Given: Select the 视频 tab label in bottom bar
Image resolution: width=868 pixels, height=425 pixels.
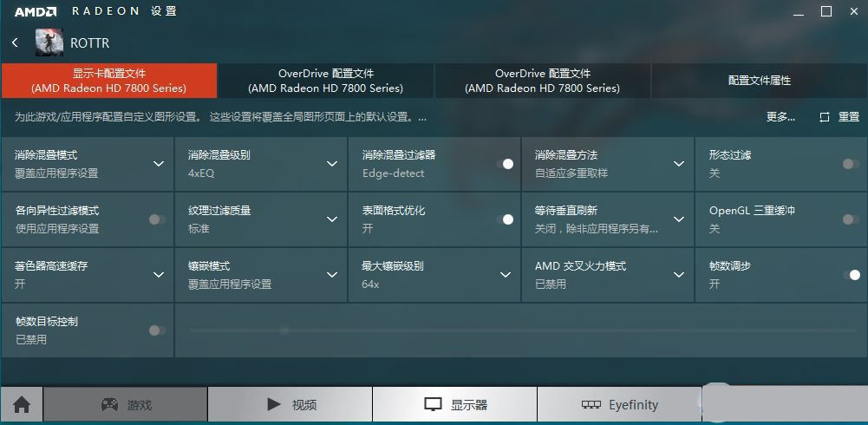Looking at the screenshot, I should (x=303, y=405).
